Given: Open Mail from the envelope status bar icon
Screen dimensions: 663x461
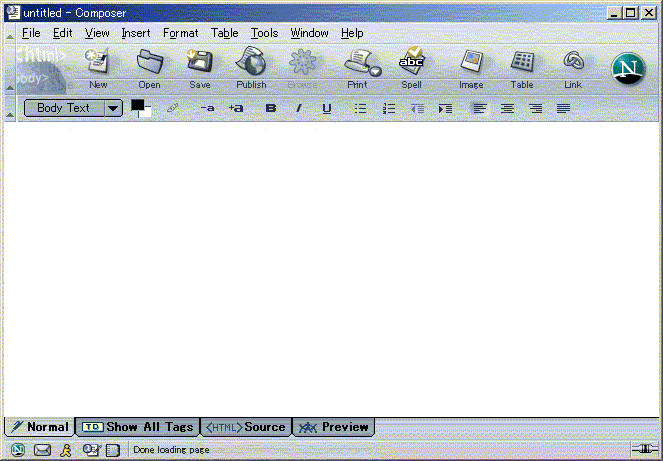Looking at the screenshot, I should tap(42, 450).
